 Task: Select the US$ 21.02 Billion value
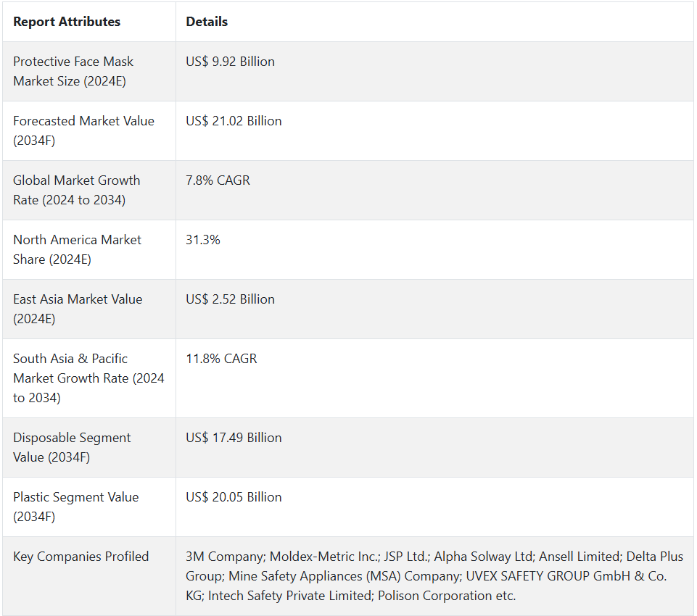pos(234,121)
